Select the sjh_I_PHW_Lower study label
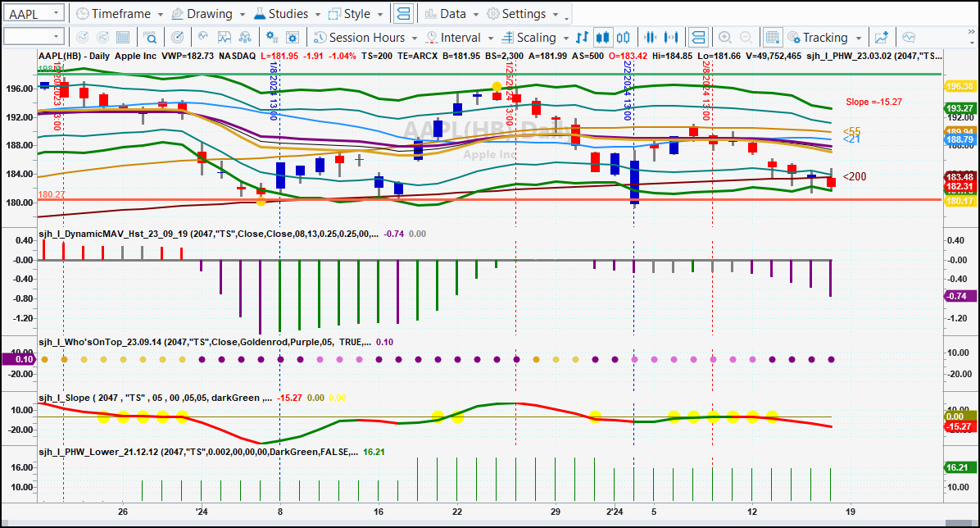The width and height of the screenshot is (980, 528). click(198, 452)
